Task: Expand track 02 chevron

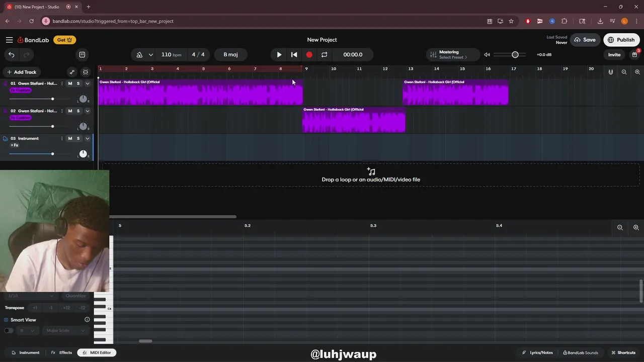Action: click(87, 111)
